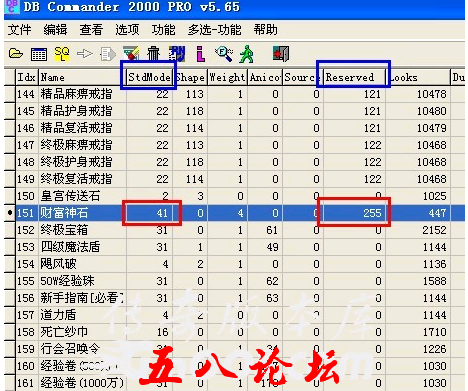The image size is (468, 391).
Task: Select the name cell 死亡纱巾
Action: [82, 332]
